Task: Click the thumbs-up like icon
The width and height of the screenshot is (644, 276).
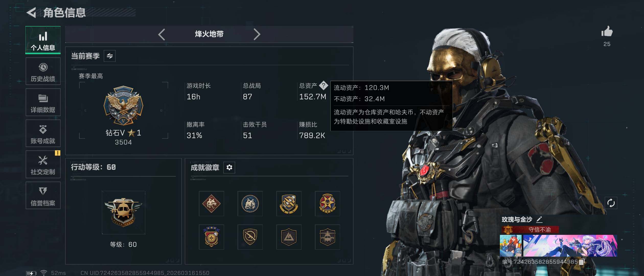Action: [x=607, y=31]
